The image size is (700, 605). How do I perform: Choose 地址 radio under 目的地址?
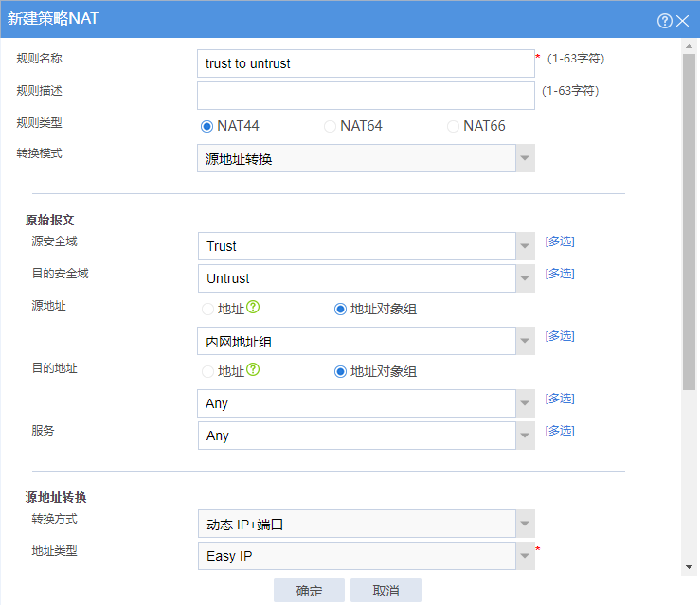[207, 371]
